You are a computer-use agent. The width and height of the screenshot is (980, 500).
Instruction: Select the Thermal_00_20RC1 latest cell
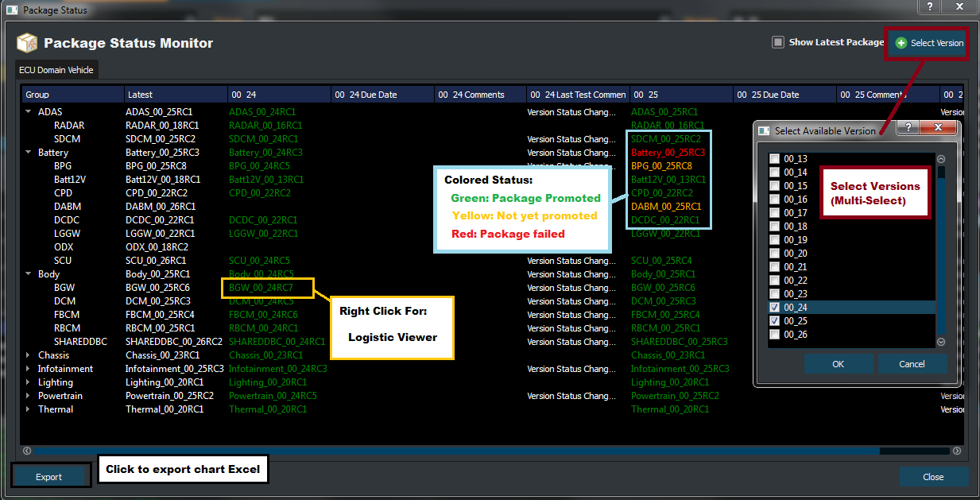[165, 409]
